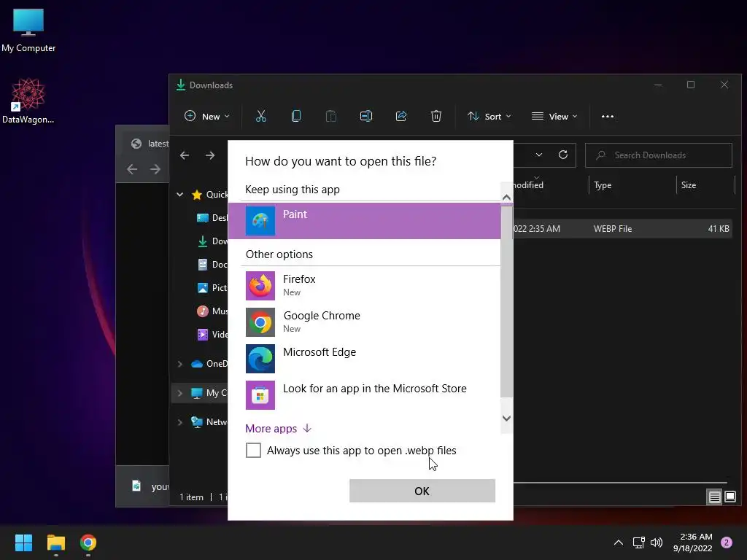Click the Rename icon in Downloads toolbar
Viewport: 747px width, 560px height.
366,116
